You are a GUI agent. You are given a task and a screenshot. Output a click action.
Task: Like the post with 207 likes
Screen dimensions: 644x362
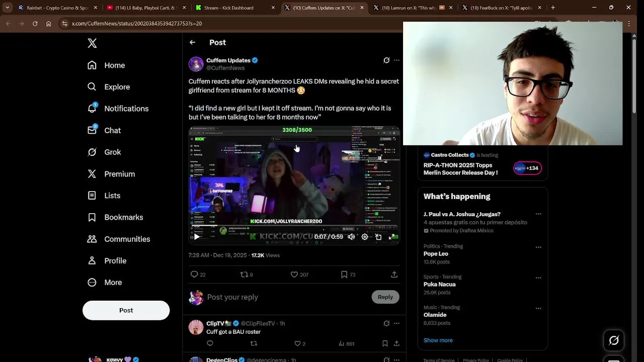(294, 275)
